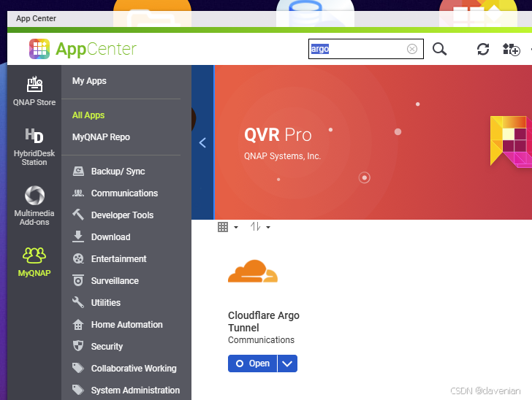
Task: Select the Home Automation category label
Action: point(127,325)
